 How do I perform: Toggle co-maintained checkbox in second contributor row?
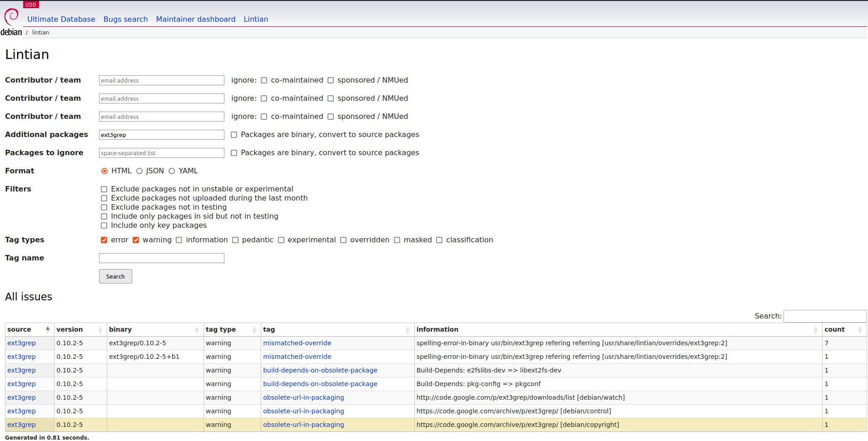point(264,98)
